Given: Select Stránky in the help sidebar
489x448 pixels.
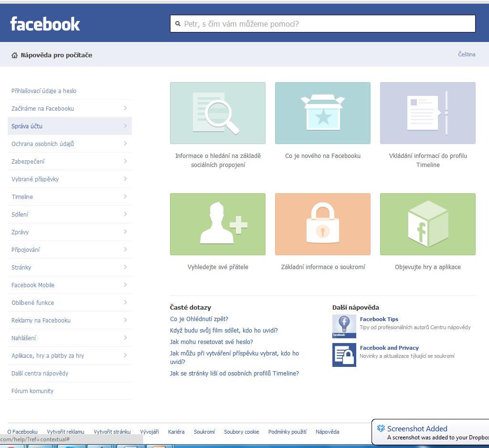Looking at the screenshot, I should [x=70, y=267].
